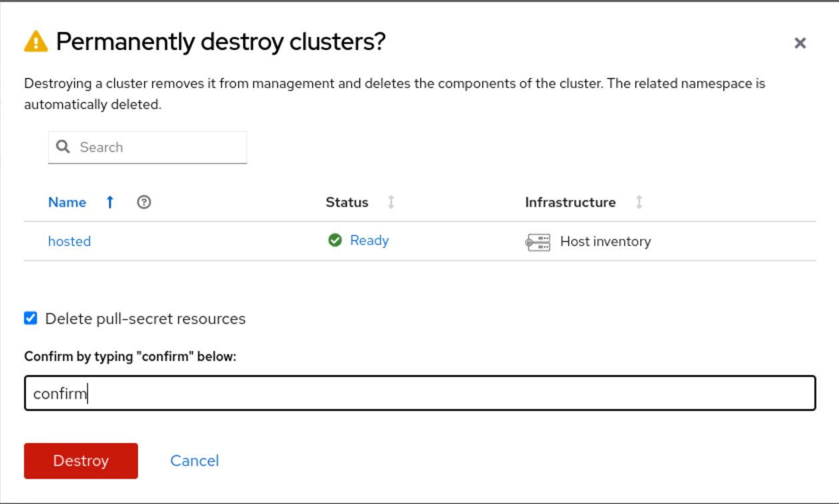Sort clusters by Status column arrows
Viewport: 839px width, 504px height.
click(x=391, y=202)
